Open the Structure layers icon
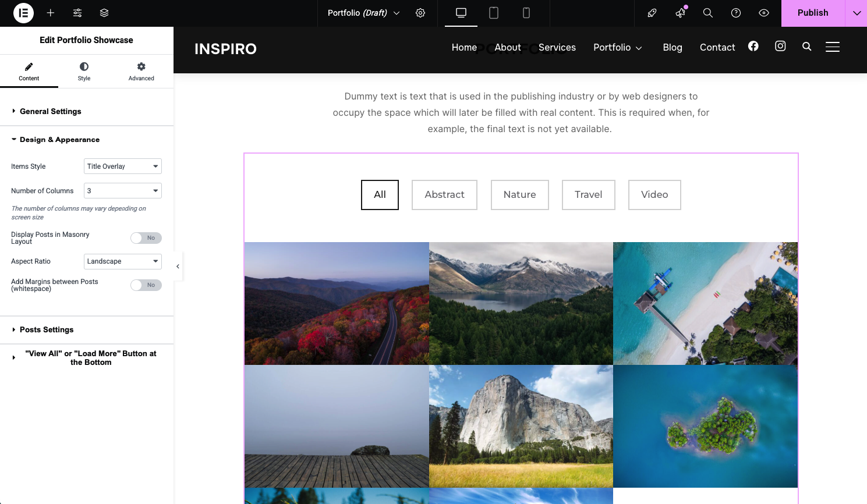 pos(104,13)
